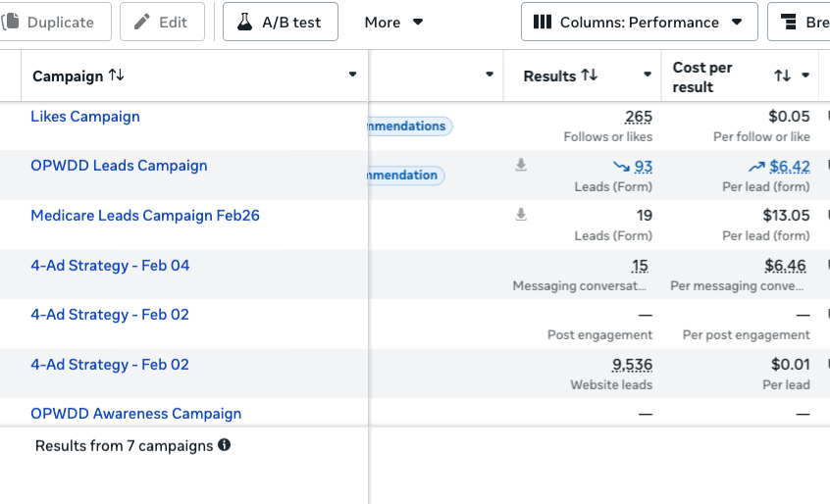The width and height of the screenshot is (830, 504).
Task: Open Medicare Leads Campaign Feb26
Action: [145, 216]
